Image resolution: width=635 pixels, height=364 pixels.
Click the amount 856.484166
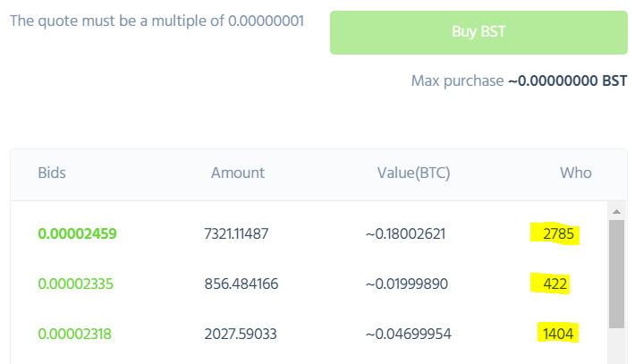[241, 284]
